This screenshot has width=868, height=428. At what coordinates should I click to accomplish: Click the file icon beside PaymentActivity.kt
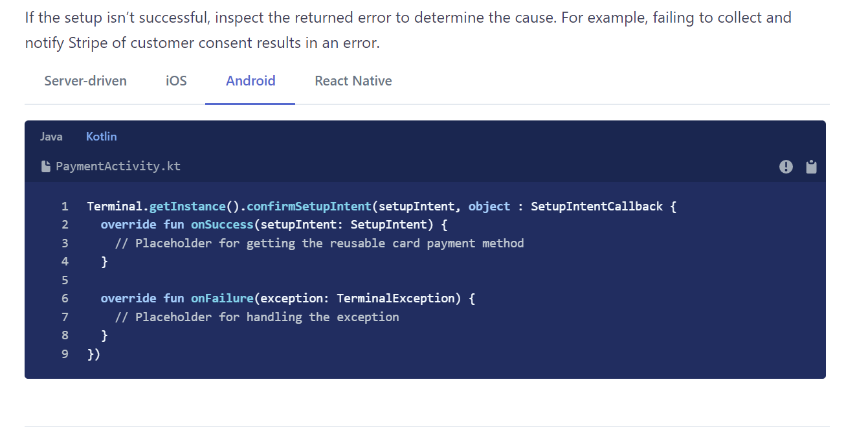point(45,166)
